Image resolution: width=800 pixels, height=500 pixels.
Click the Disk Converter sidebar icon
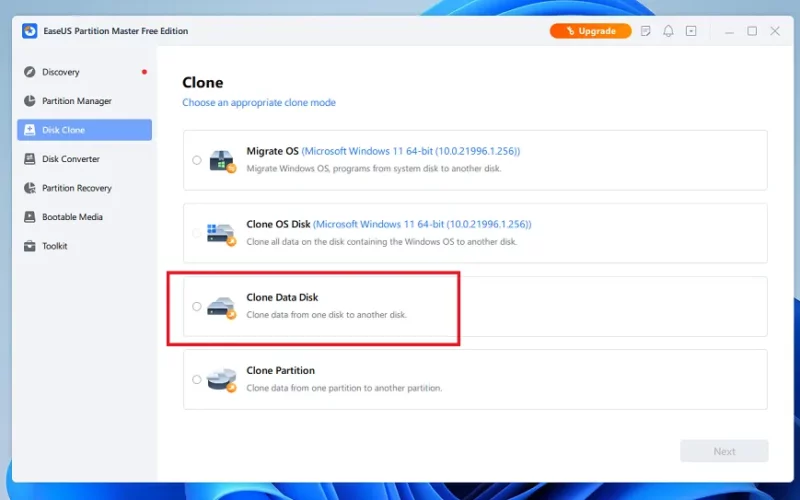coord(30,159)
